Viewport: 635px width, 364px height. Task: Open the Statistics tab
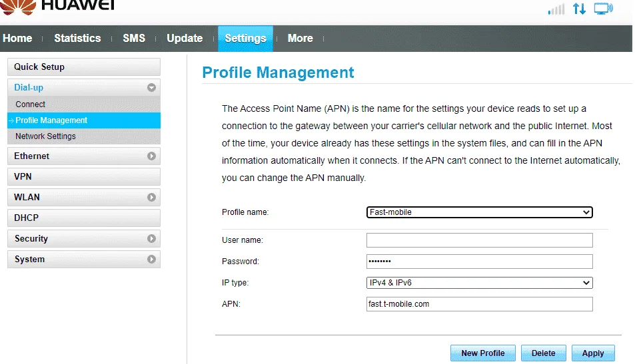coord(77,39)
